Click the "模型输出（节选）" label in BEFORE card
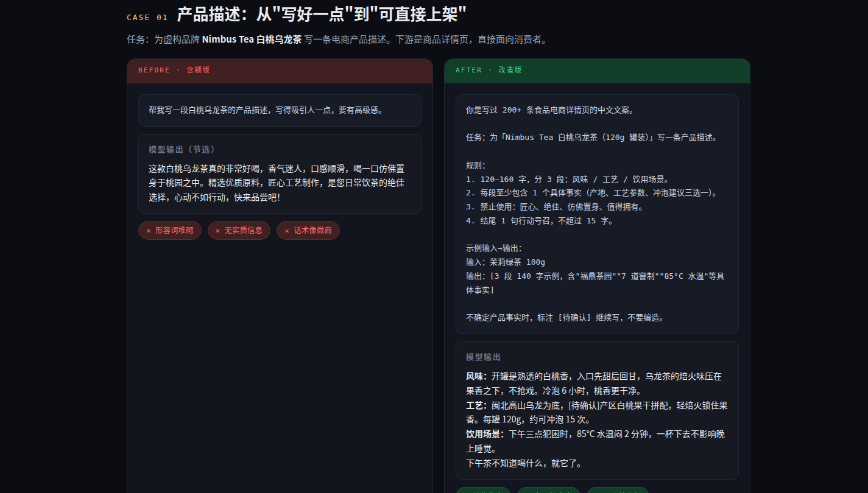 pos(182,150)
